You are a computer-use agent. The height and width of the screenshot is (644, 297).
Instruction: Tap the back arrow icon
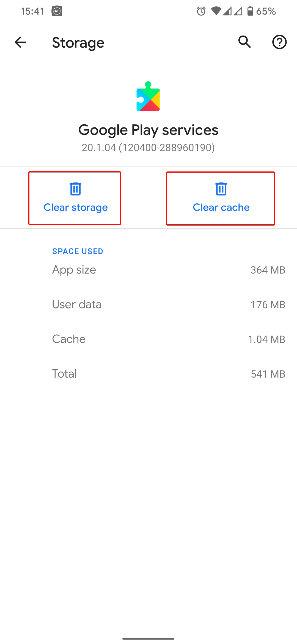(20, 42)
